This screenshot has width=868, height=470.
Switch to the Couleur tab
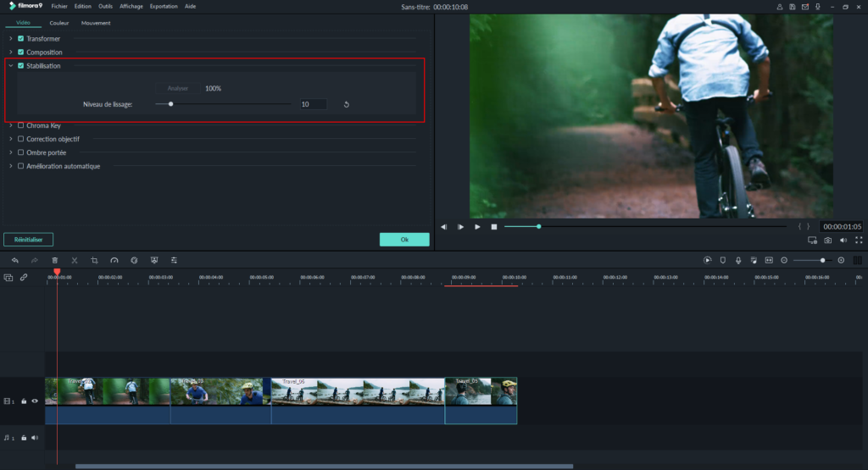59,23
